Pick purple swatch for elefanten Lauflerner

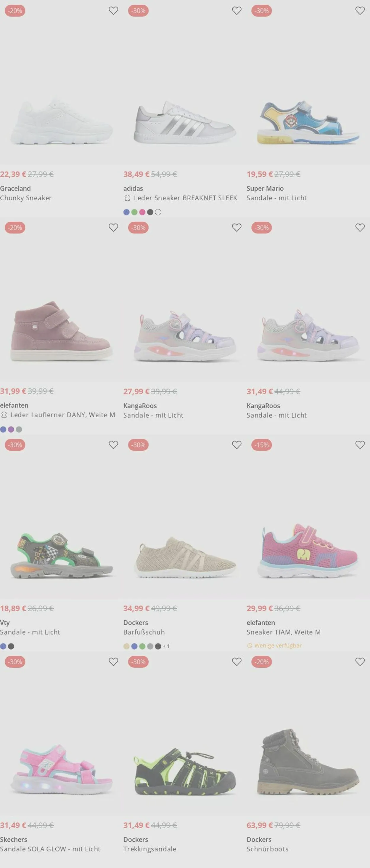pos(11,430)
